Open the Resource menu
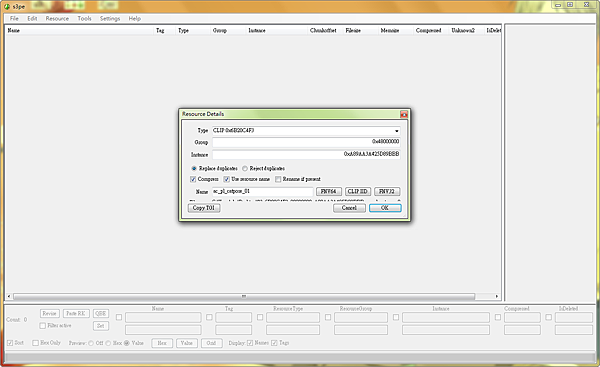The height and width of the screenshot is (367, 600). [x=57, y=18]
